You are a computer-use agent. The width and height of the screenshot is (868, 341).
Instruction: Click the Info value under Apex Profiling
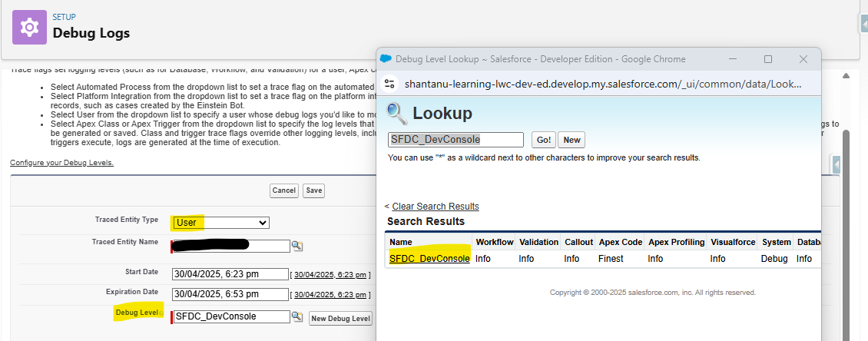(x=655, y=259)
